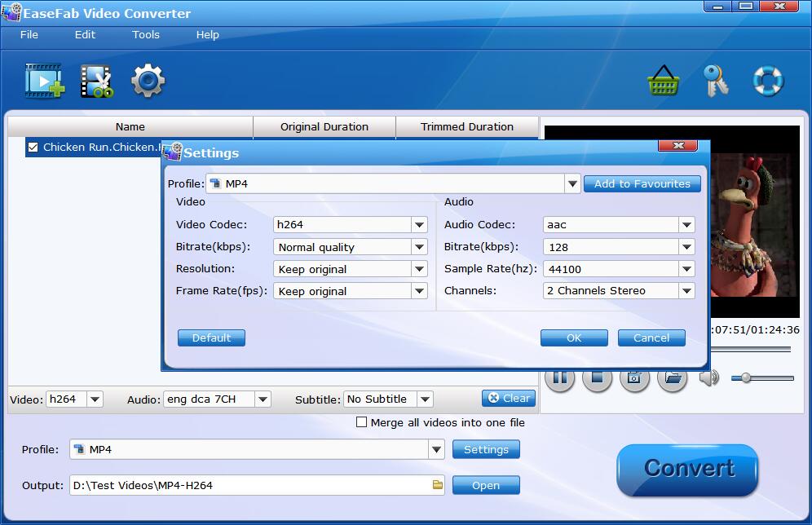812x525 pixels.
Task: Open the lifebuoy help icon
Action: pyautogui.click(x=768, y=80)
